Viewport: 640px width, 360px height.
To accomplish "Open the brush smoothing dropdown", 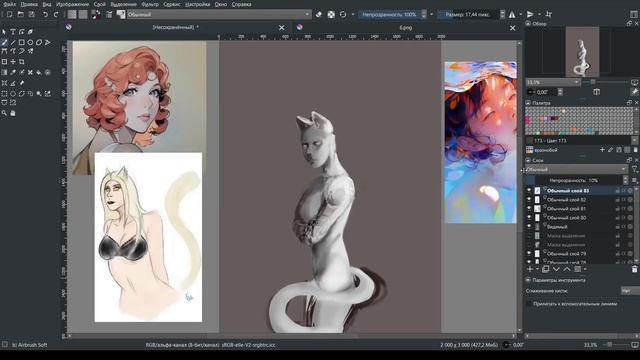I will [629, 291].
